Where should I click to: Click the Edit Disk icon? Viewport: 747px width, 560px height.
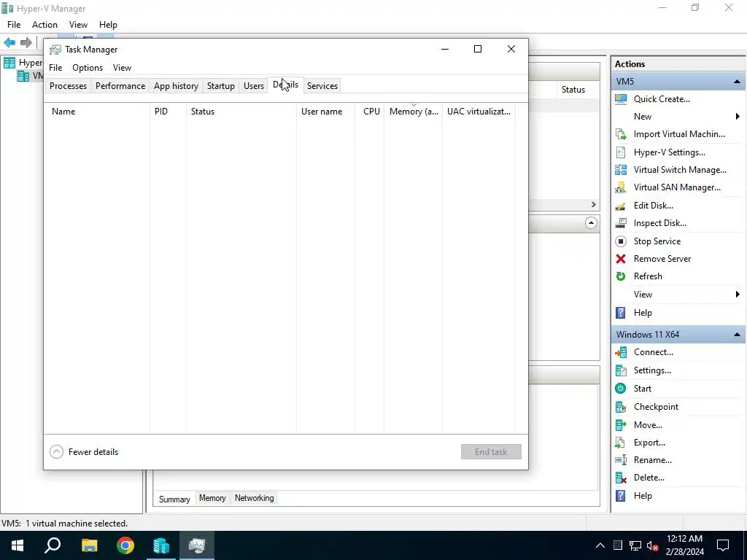tap(621, 206)
